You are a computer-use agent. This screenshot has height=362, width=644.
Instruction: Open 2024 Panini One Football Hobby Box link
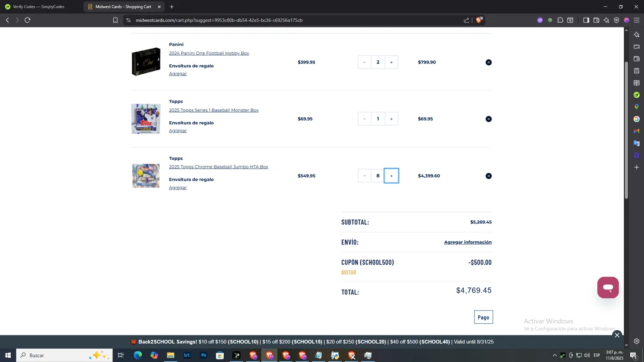click(209, 53)
